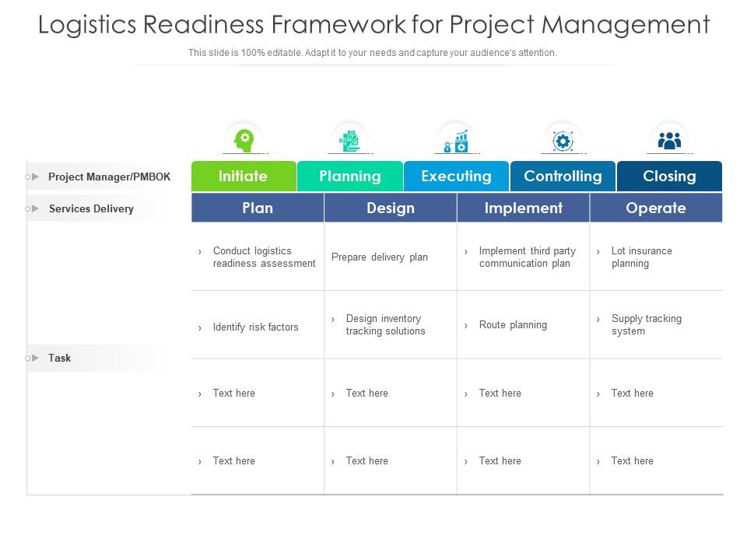Click the green Initiate color band

click(244, 176)
